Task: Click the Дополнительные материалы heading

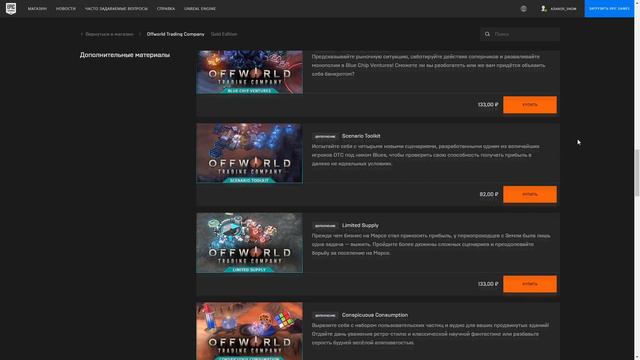Action: pyautogui.click(x=124, y=55)
